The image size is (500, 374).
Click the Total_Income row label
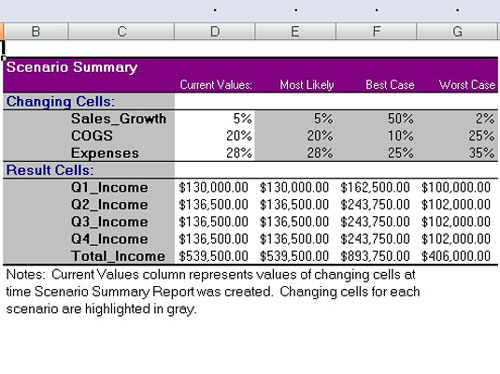coord(118,256)
